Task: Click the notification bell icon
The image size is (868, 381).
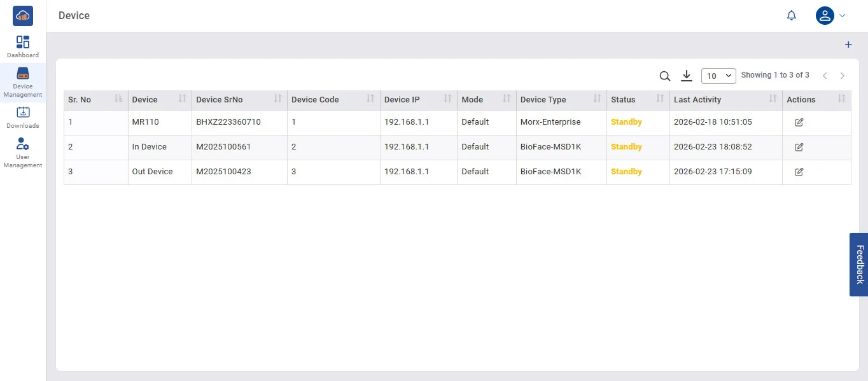Action: point(791,16)
